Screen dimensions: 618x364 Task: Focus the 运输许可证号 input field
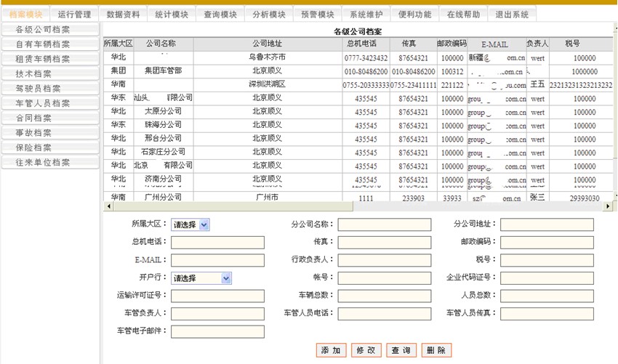[217, 296]
